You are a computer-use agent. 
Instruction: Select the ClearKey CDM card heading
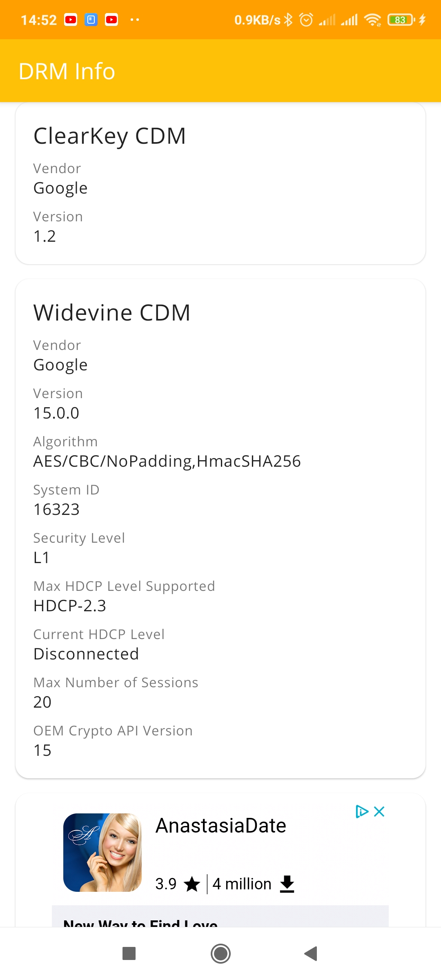[x=110, y=136]
